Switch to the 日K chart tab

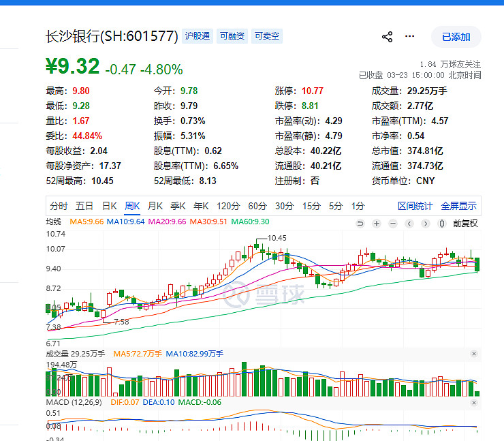[110, 206]
